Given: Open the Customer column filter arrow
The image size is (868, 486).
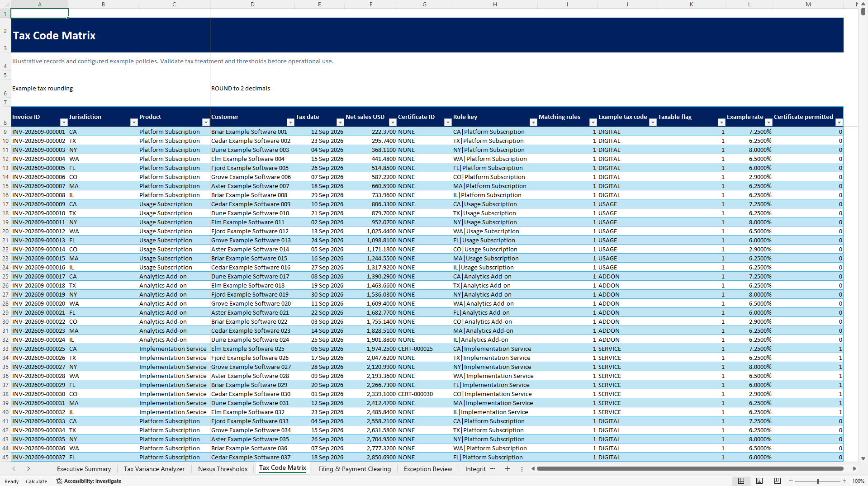Looking at the screenshot, I should coord(290,123).
